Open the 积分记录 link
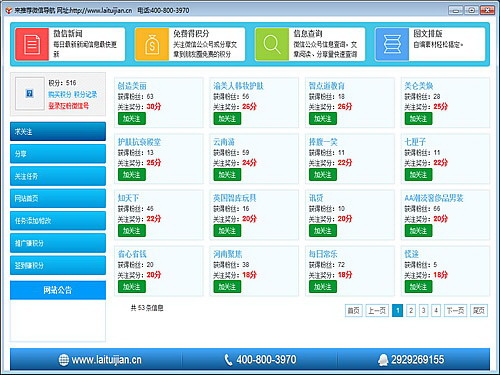Image resolution: width=500 pixels, height=375 pixels. (x=86, y=94)
